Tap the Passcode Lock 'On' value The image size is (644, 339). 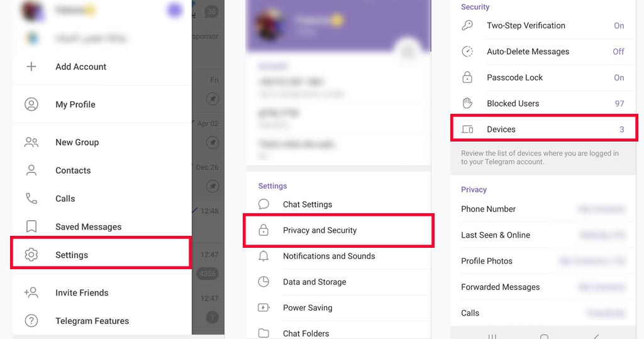(619, 77)
